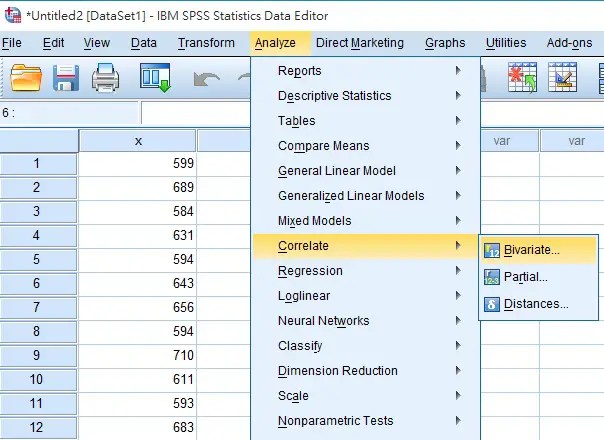This screenshot has width=604, height=440.
Task: Select the Correlate menu entry
Action: pyautogui.click(x=365, y=246)
